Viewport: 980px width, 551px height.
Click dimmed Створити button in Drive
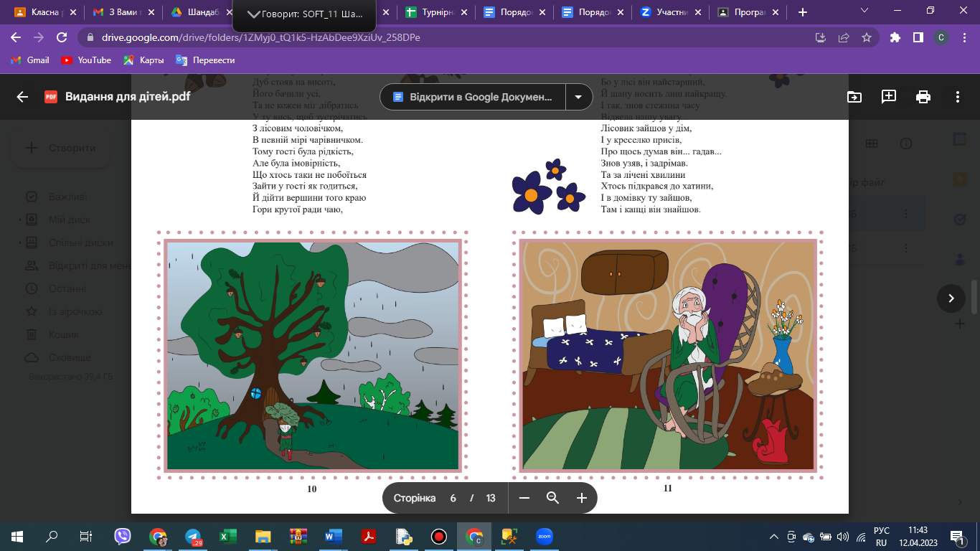tap(60, 148)
